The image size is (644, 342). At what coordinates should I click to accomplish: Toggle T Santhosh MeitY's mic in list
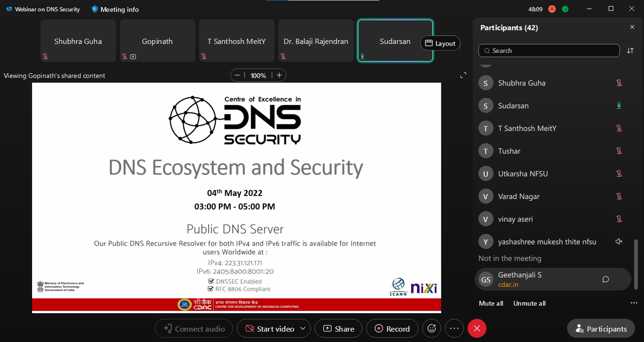click(619, 128)
